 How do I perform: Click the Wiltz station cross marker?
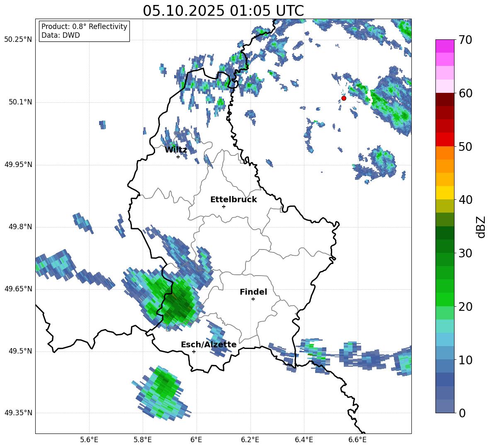(x=178, y=157)
